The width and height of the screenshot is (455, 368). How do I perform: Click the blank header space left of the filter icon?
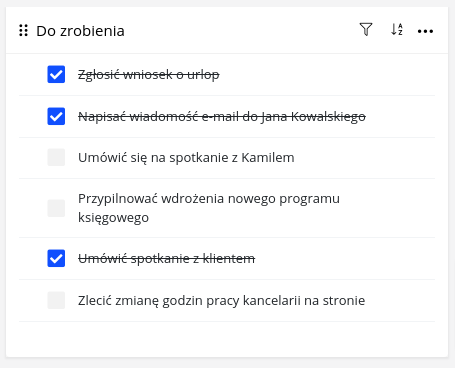tap(240, 30)
